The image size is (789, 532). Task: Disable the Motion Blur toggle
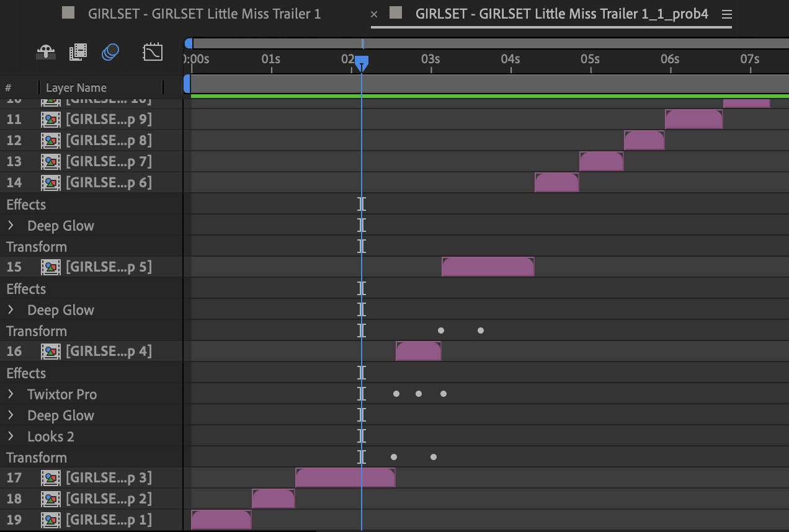(110, 52)
